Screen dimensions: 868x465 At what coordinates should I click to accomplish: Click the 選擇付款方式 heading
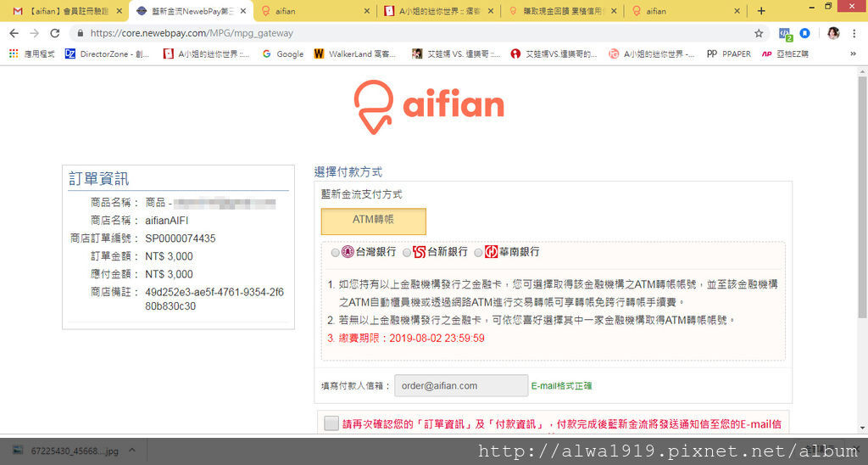[348, 171]
